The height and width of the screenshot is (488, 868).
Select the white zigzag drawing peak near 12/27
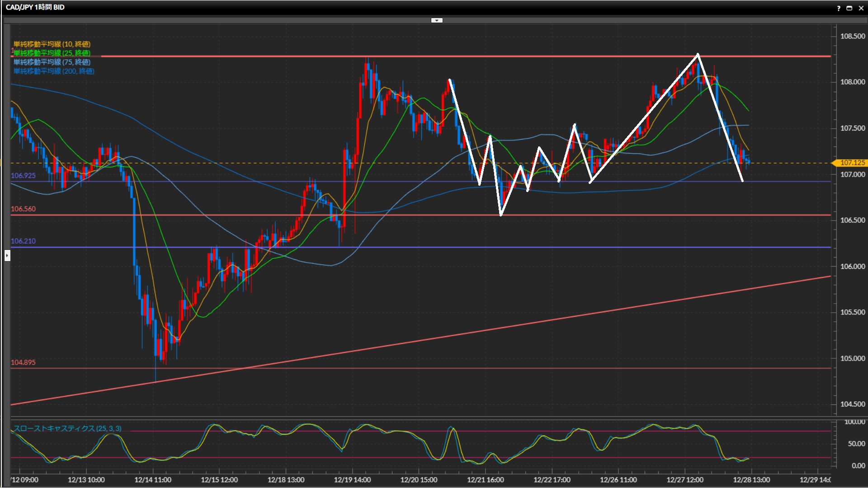click(x=698, y=55)
